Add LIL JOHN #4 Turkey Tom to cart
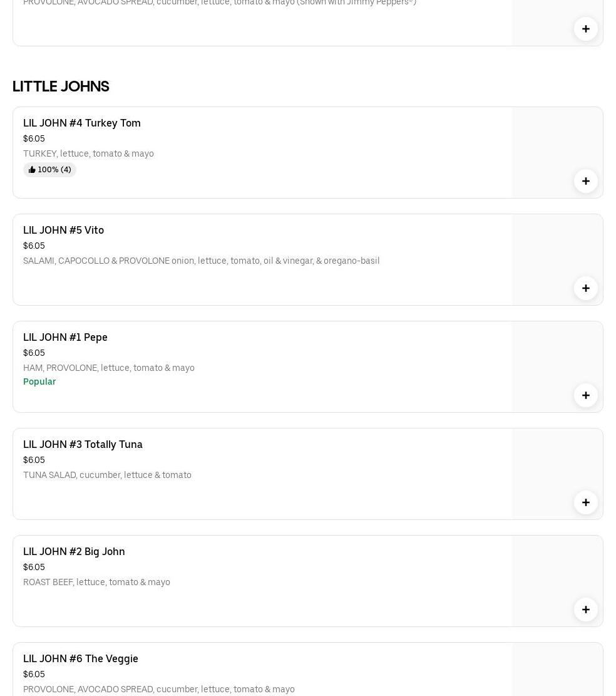The image size is (616, 696). pyautogui.click(x=585, y=181)
